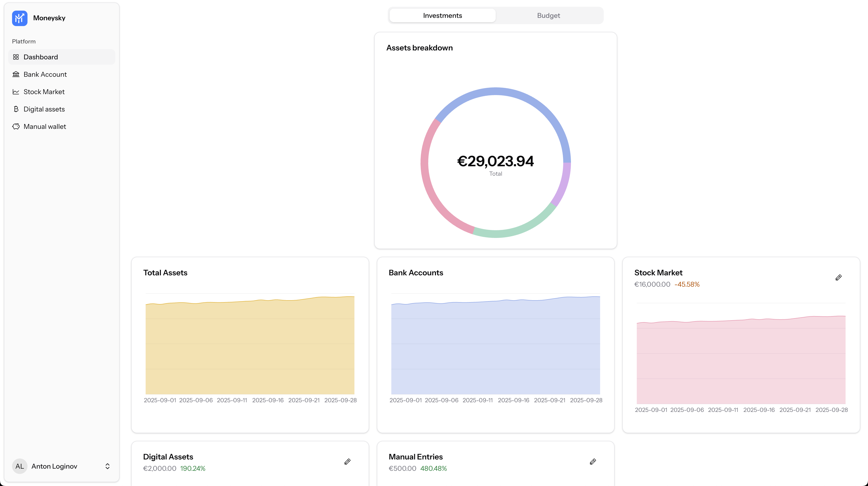Open Bank Account sidebar link
The height and width of the screenshot is (486, 868).
(x=45, y=74)
